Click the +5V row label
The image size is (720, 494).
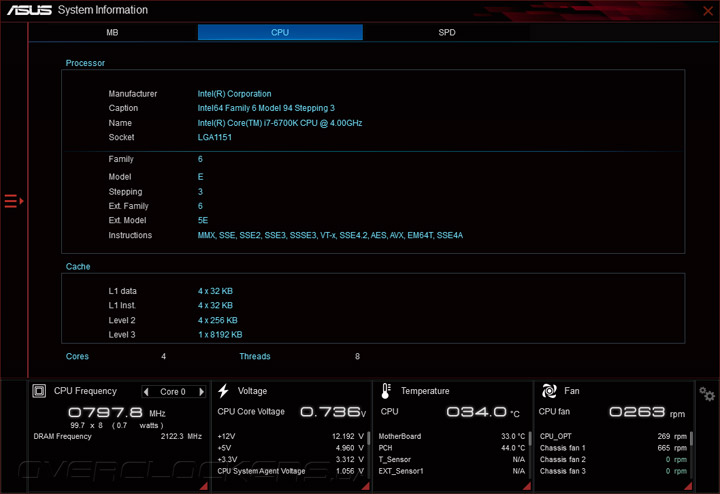pos(225,448)
